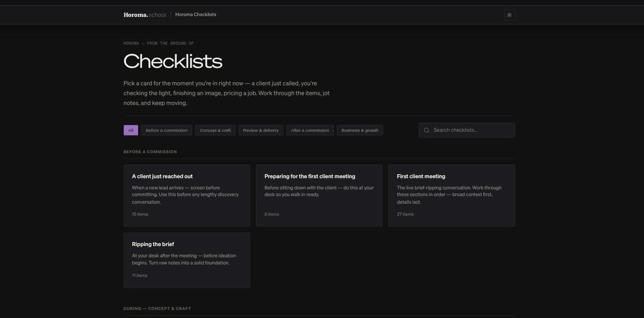
Task: Click the search magnifier icon
Action: click(427, 130)
